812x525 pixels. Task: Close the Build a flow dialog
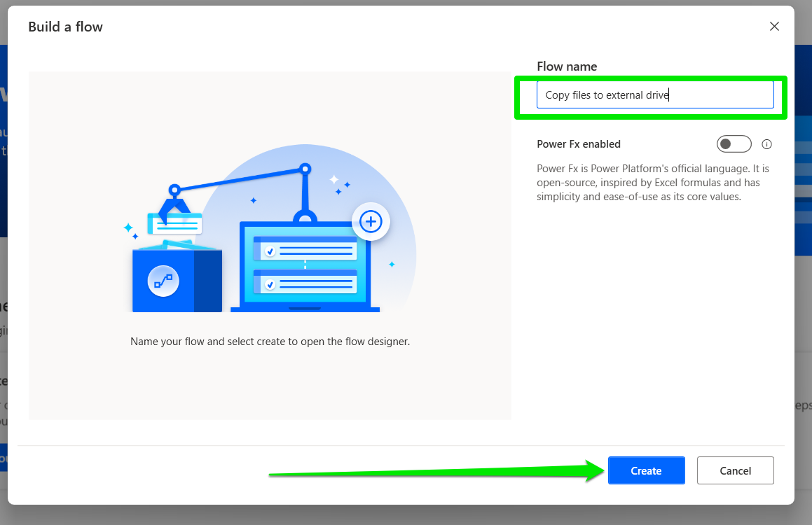coord(774,27)
